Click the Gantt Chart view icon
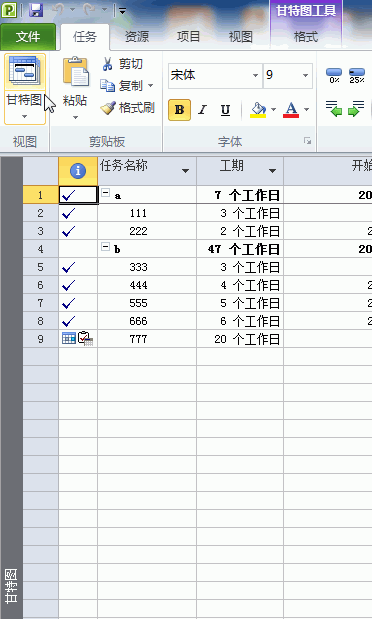Screen dimensions: 372x619 point(24,71)
